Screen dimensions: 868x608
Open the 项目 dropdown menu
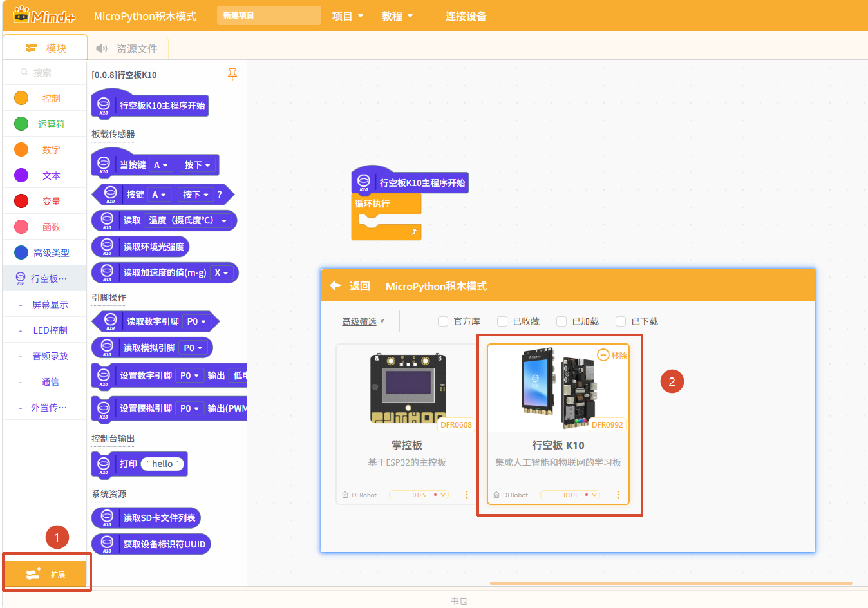(348, 16)
